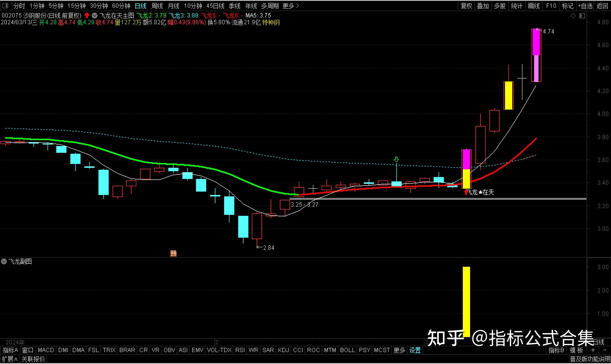Screen dimensions: 611x364
Task: Click the sidebar panel icon at top-left
Action: 5,5
